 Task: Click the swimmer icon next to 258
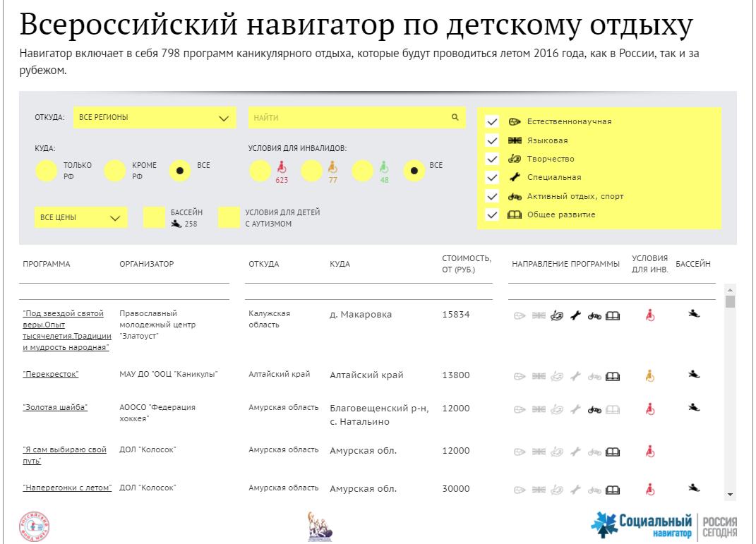pyautogui.click(x=176, y=224)
